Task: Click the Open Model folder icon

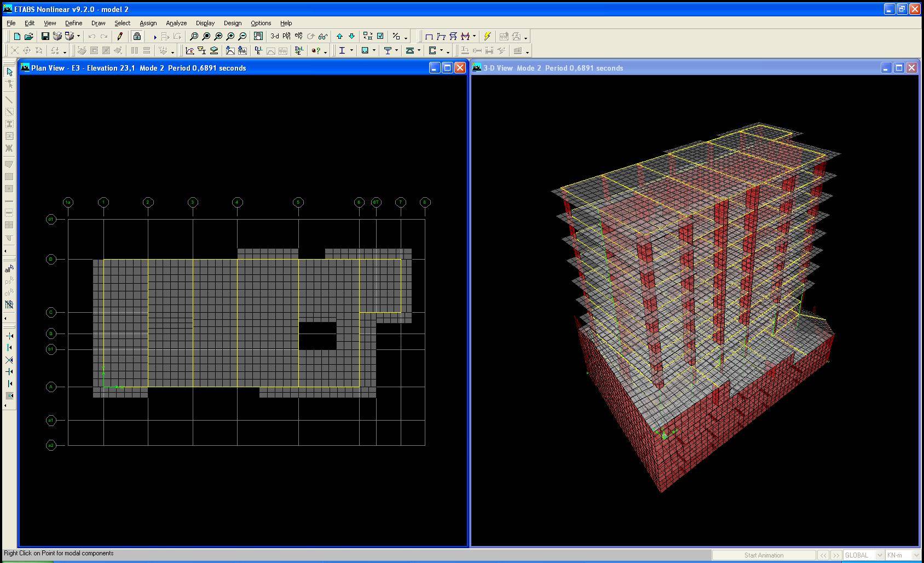Action: coord(29,37)
